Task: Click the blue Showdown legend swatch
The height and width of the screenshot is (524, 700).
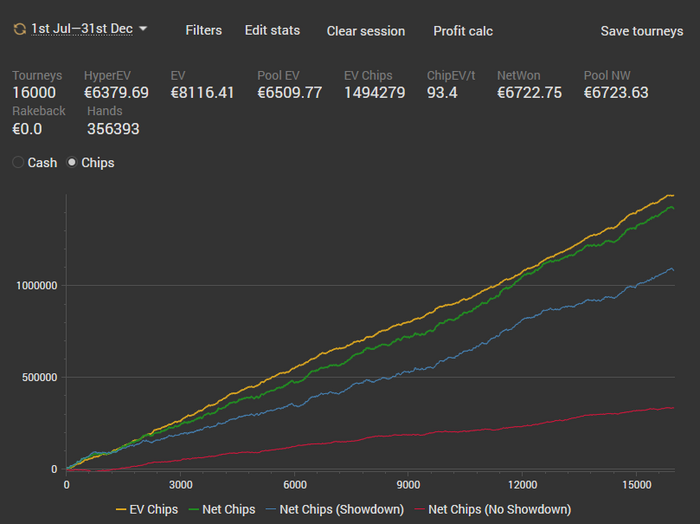Action: pyautogui.click(x=271, y=509)
